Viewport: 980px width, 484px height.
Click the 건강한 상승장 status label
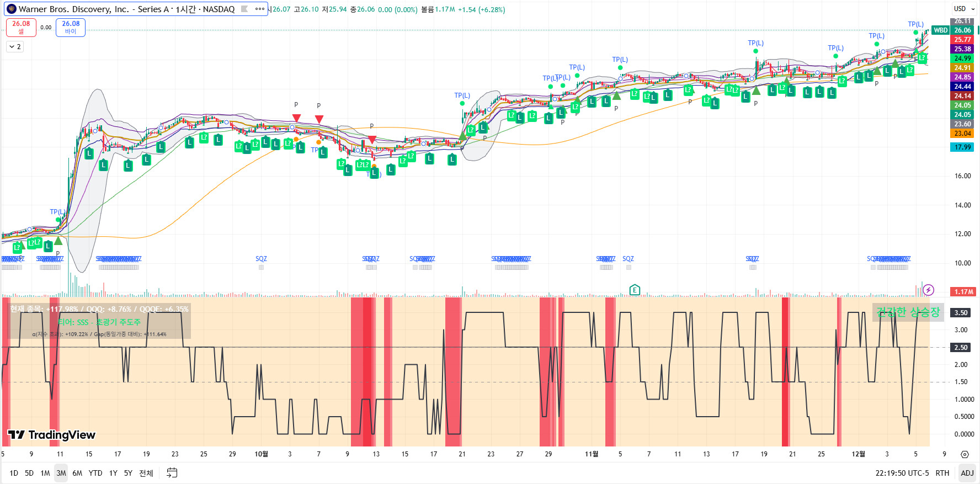click(908, 312)
